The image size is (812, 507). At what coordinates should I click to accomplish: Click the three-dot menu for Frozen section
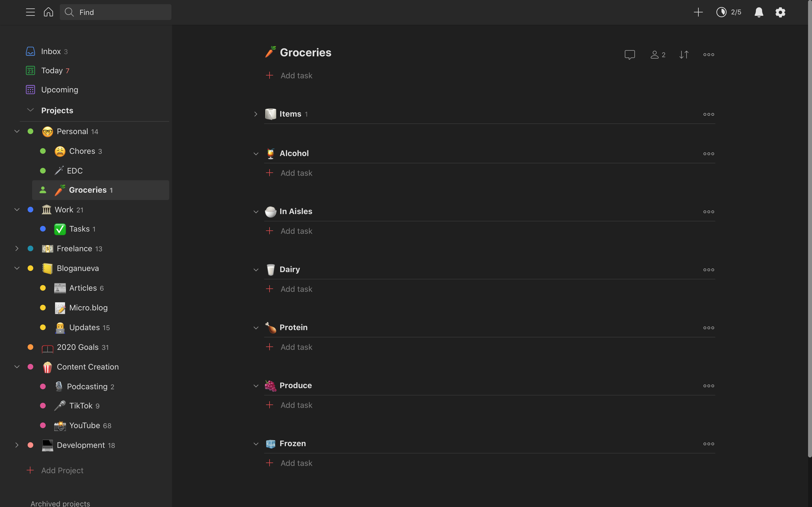pos(709,444)
